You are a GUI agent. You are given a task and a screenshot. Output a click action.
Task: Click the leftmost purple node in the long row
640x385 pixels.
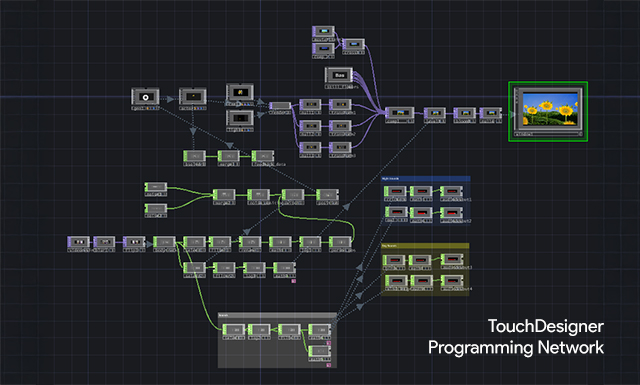[78, 242]
